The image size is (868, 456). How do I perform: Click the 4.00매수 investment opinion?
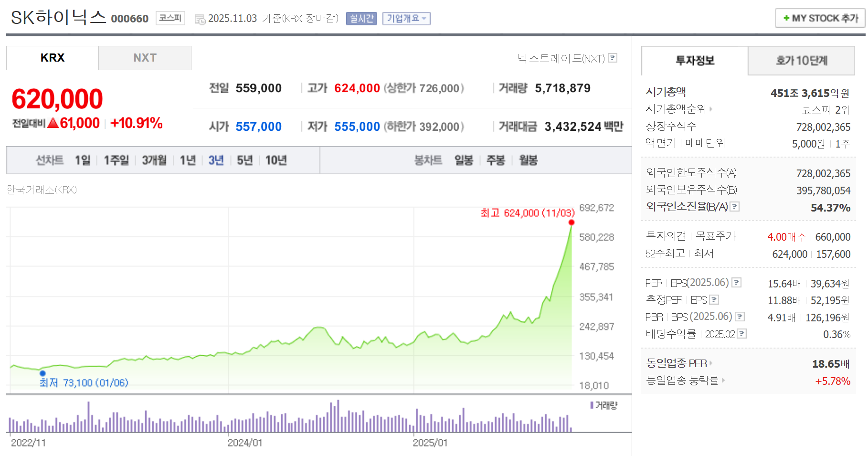pos(786,237)
